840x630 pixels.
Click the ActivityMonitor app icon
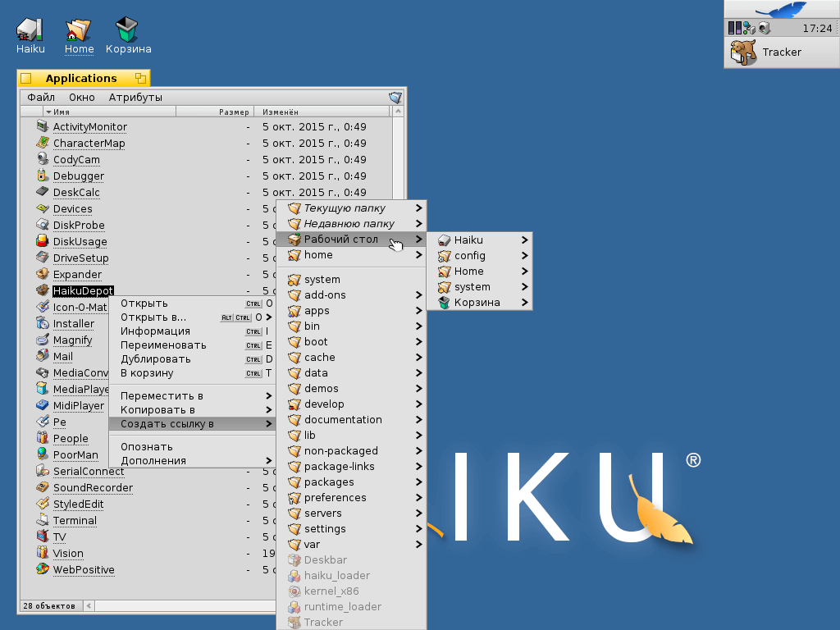[x=43, y=126]
